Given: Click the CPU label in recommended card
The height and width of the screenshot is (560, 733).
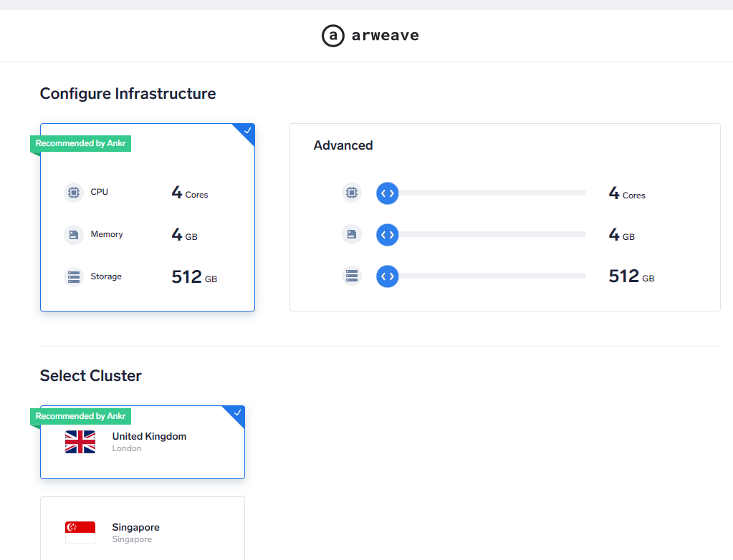Looking at the screenshot, I should click(99, 192).
